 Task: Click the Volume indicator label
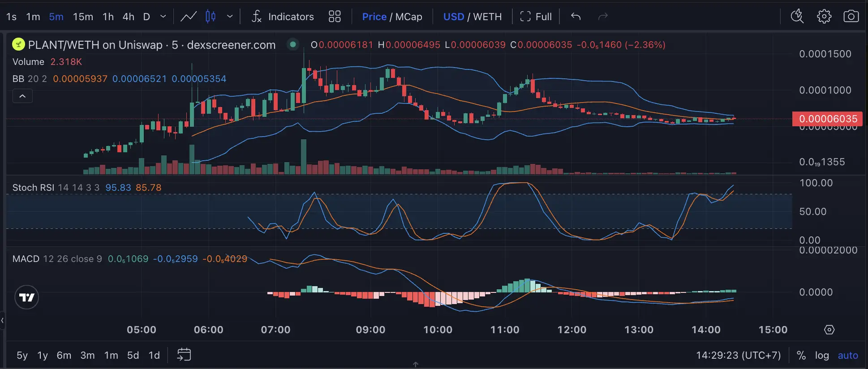click(x=28, y=62)
